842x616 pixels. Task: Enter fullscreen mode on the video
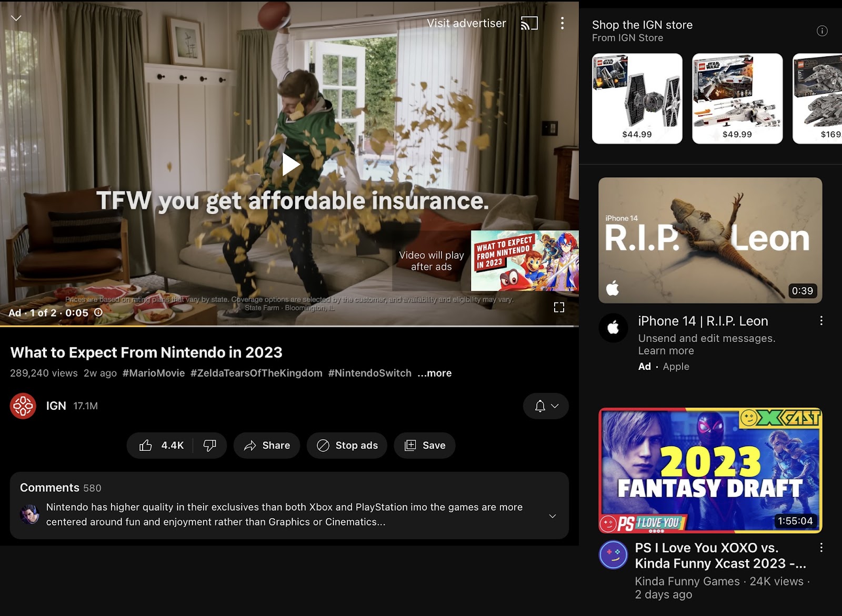(559, 307)
